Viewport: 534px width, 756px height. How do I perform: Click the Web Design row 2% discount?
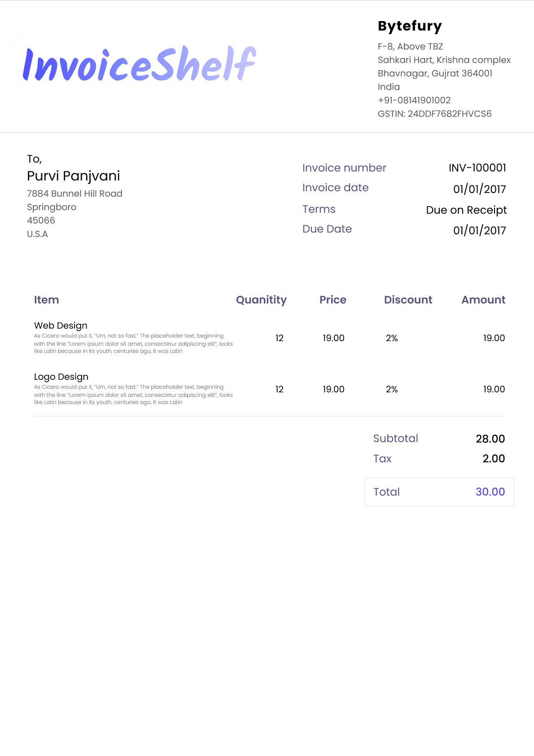pos(392,338)
